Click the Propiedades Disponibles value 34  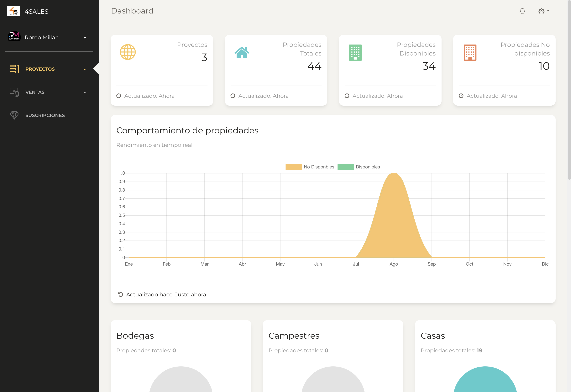(x=429, y=66)
